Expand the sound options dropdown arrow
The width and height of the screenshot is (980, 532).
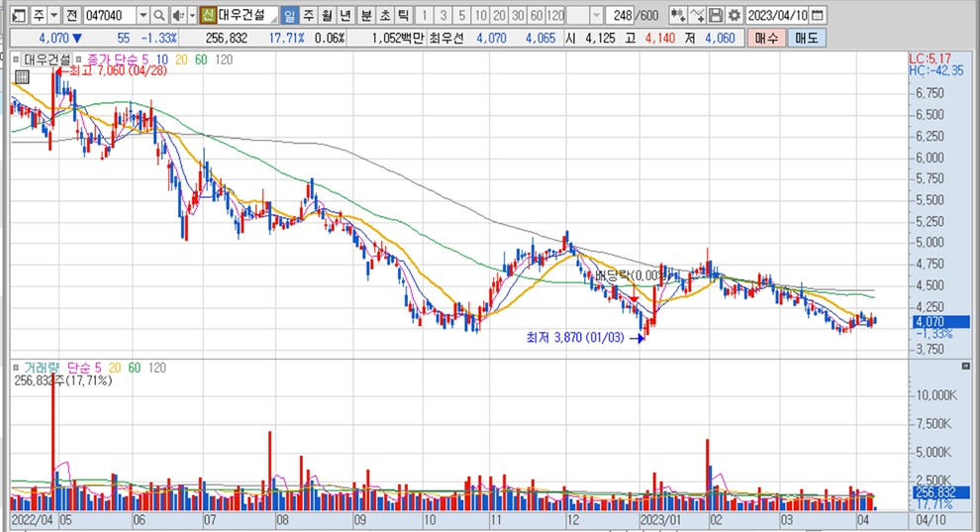[192, 15]
